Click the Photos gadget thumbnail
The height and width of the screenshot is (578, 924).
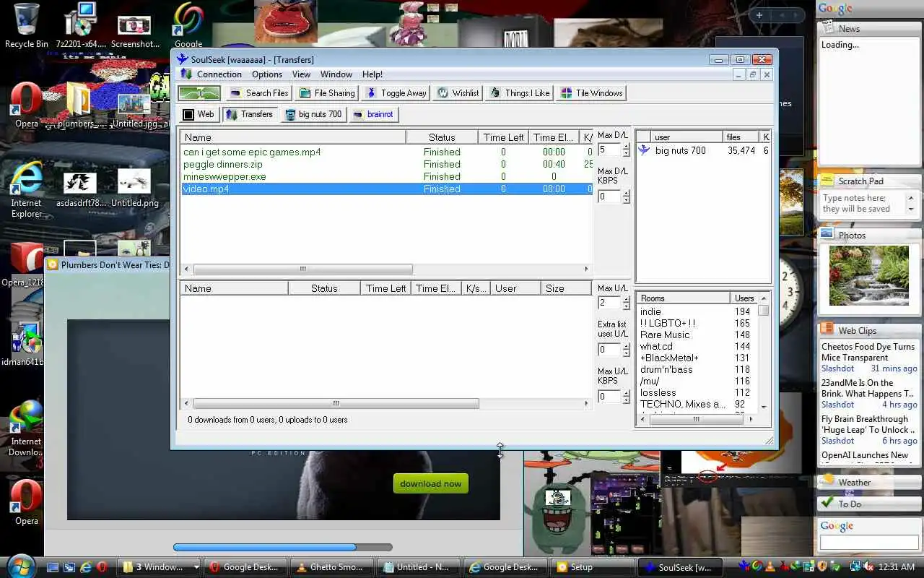coord(869,275)
